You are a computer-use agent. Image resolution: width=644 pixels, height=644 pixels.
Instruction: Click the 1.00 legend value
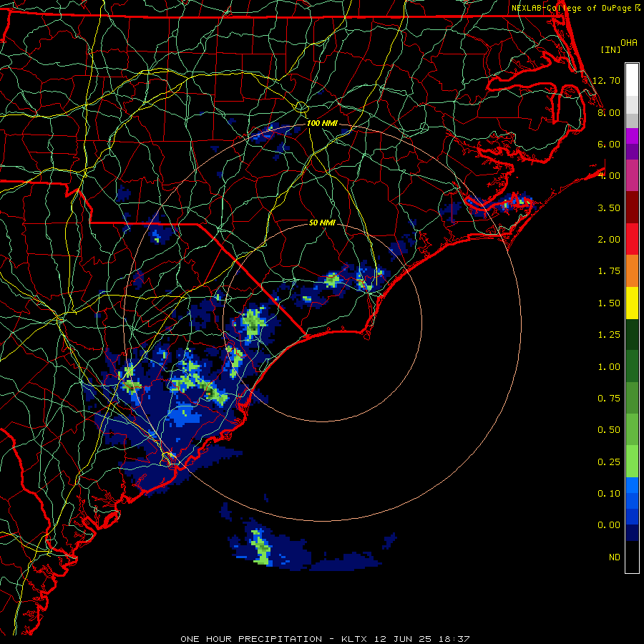(x=609, y=367)
